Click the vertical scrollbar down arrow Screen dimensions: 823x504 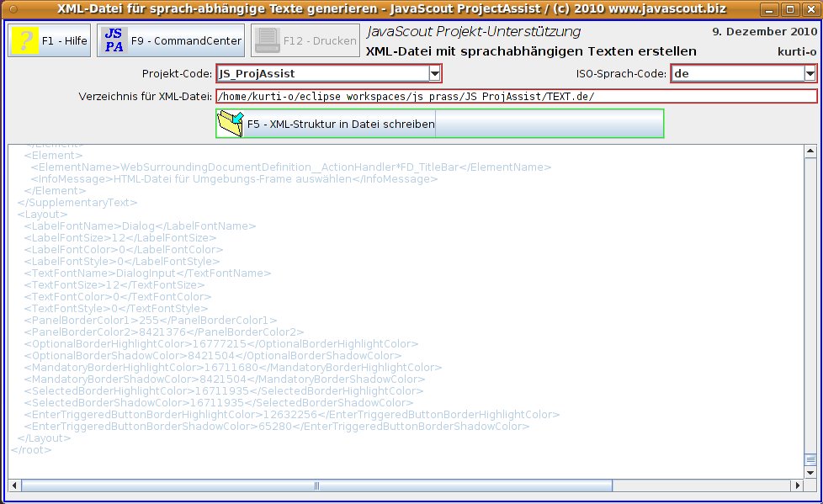[810, 471]
